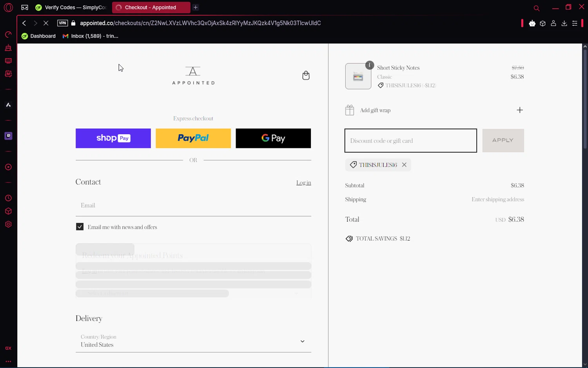Click the Subtotal label
Screen dimensions: 588x368
pos(355,185)
